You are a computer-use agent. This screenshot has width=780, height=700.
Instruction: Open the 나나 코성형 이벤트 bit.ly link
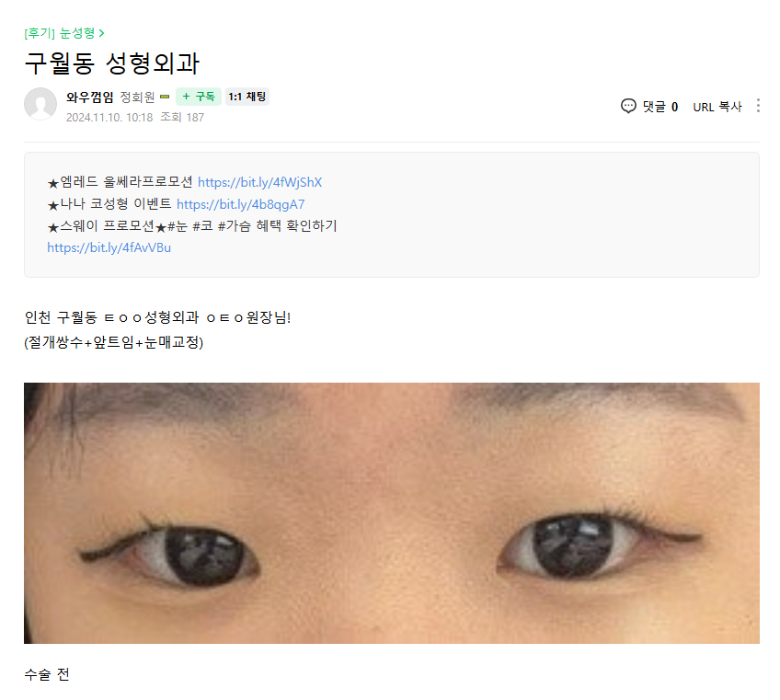click(x=240, y=204)
